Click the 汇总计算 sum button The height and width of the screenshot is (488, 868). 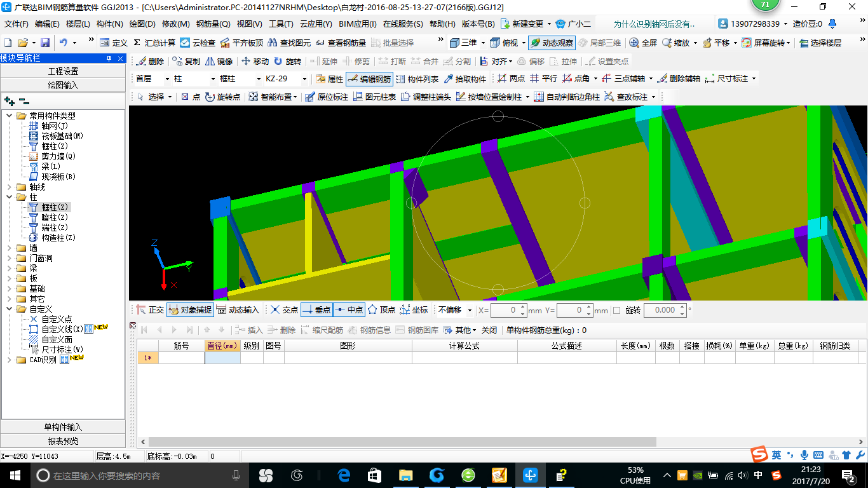pos(154,43)
